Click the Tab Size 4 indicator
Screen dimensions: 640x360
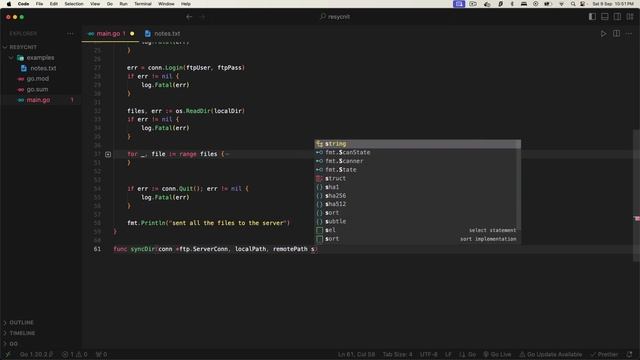(397, 354)
